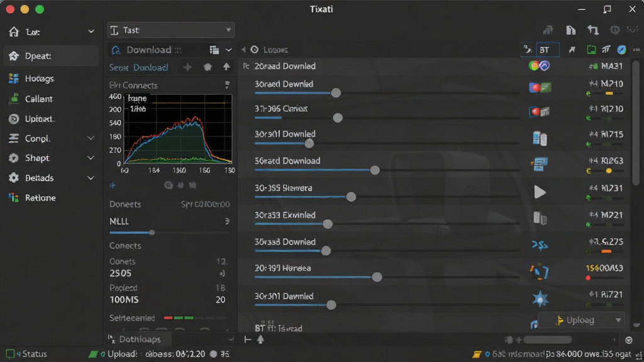Select the 37-306 Claries row text
This screenshot has width=644, height=362.
(281, 109)
